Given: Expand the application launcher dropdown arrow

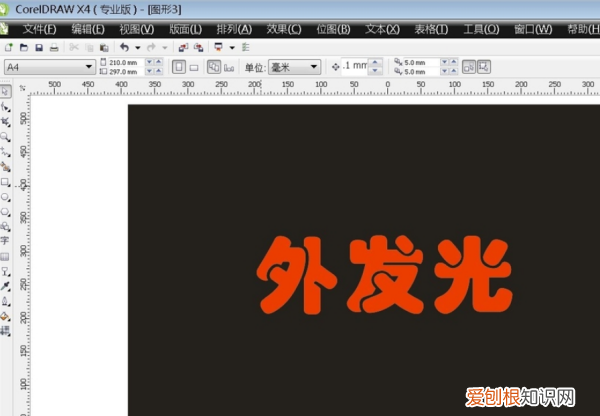Looking at the screenshot, I should point(232,47).
